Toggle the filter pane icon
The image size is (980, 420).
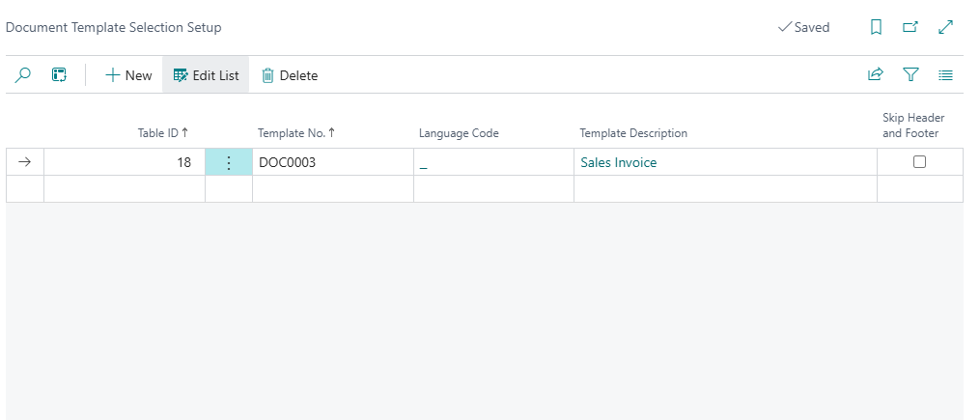[x=910, y=74]
